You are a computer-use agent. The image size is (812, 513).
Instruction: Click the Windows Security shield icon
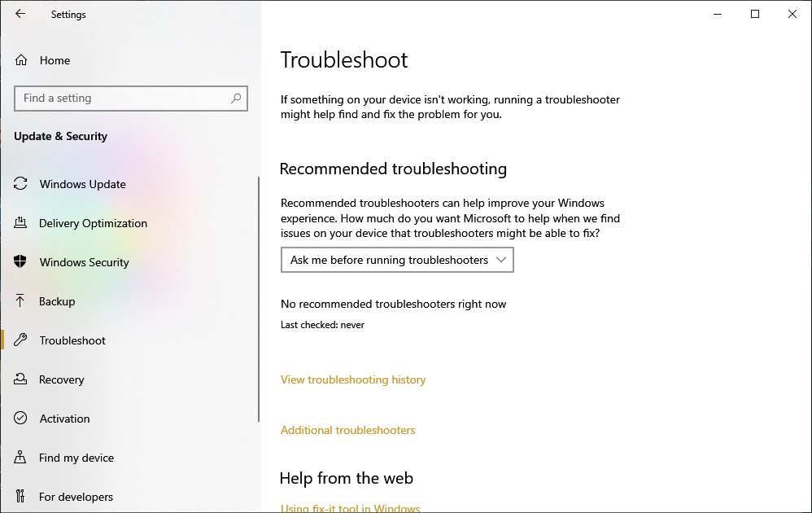(x=23, y=262)
